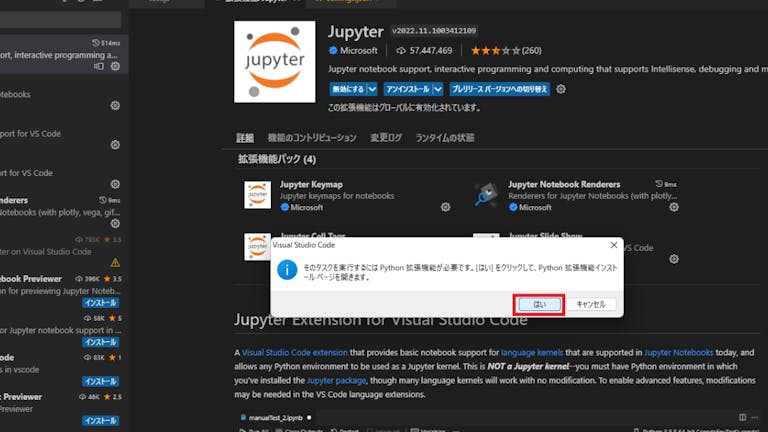Click the extensions search box in the sidebar
The height and width of the screenshot is (432, 768).
60,20
